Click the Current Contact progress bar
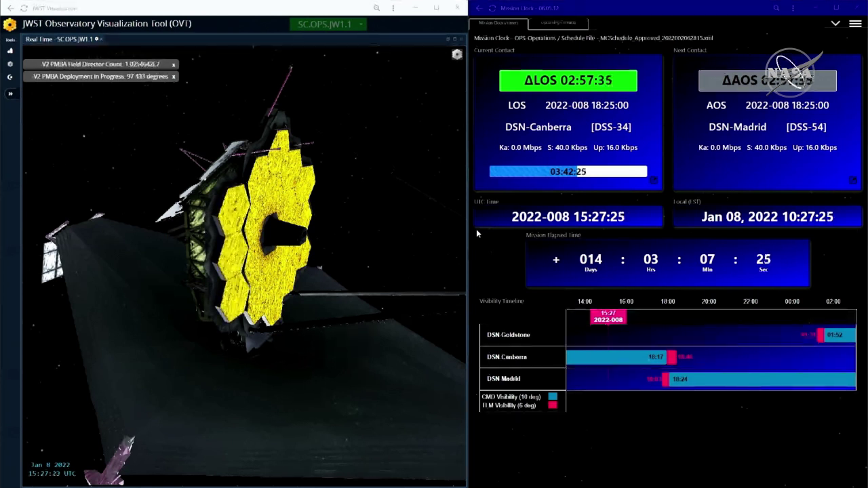Viewport: 868px width, 488px height. tap(568, 171)
